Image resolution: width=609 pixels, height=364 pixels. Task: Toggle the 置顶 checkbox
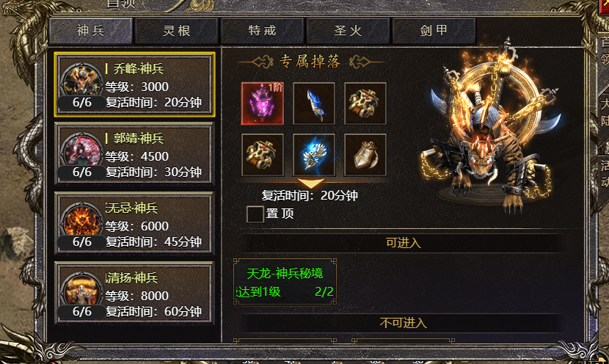pos(255,214)
